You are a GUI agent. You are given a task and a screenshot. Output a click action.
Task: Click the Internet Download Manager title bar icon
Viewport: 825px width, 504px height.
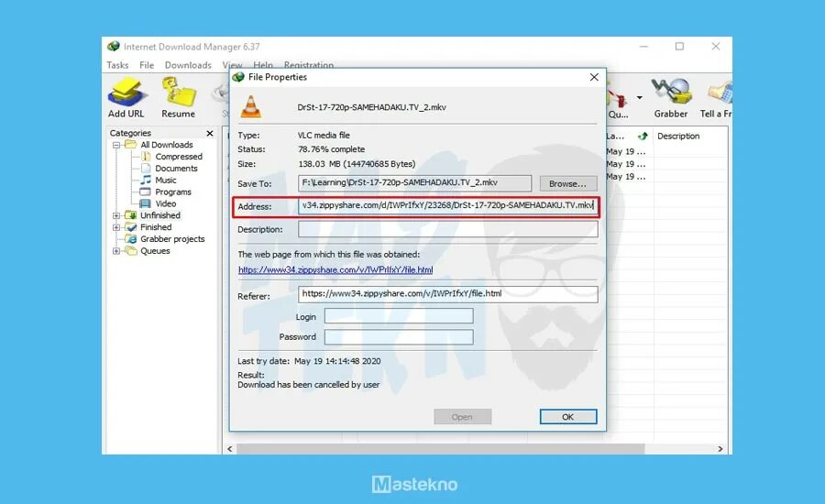pos(113,47)
